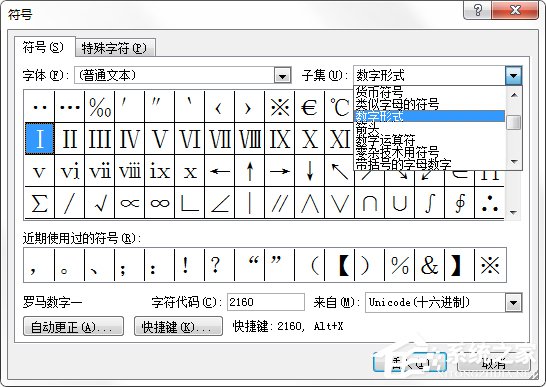Select the ※ symbol in the main grid
This screenshot has height=387, width=546.
(280, 107)
